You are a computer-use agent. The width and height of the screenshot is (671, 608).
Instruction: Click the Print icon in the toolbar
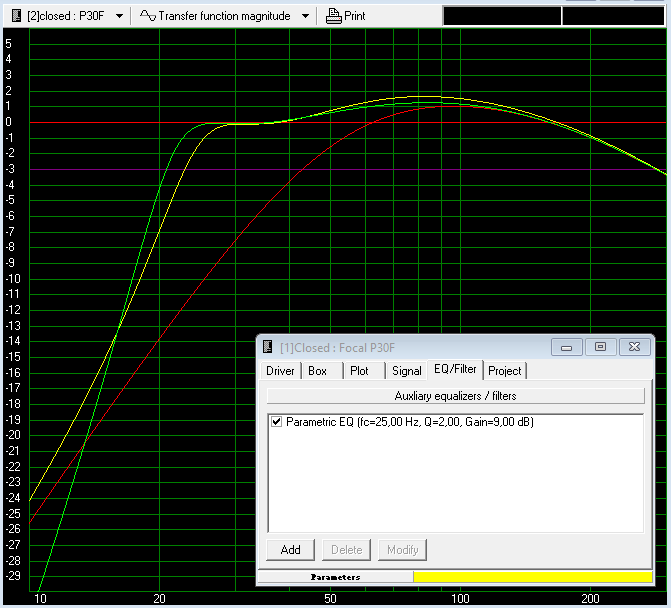(x=334, y=16)
